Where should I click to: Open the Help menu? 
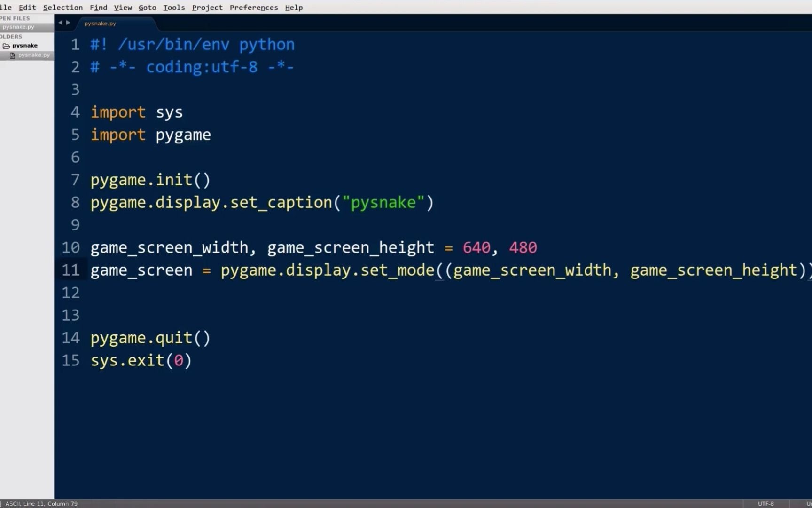[294, 8]
